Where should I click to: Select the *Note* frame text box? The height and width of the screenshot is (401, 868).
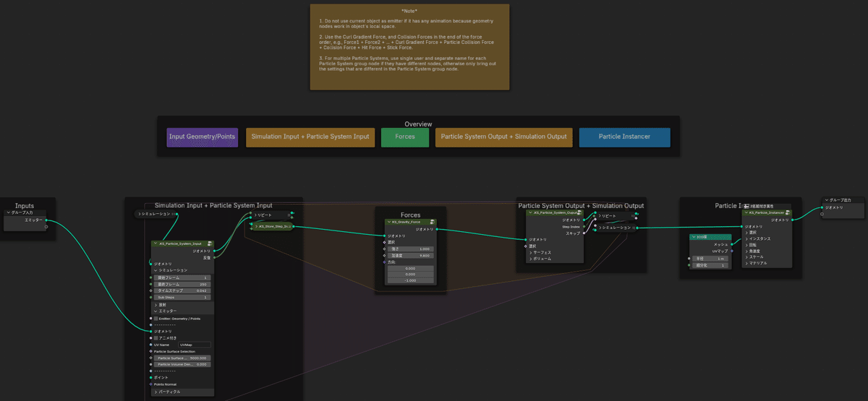click(409, 46)
